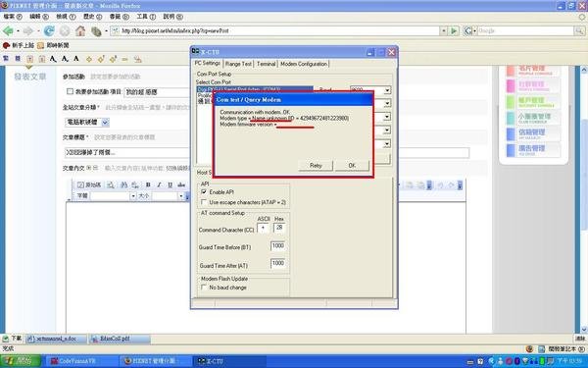Click OK in the Com test dialog

pos(352,166)
